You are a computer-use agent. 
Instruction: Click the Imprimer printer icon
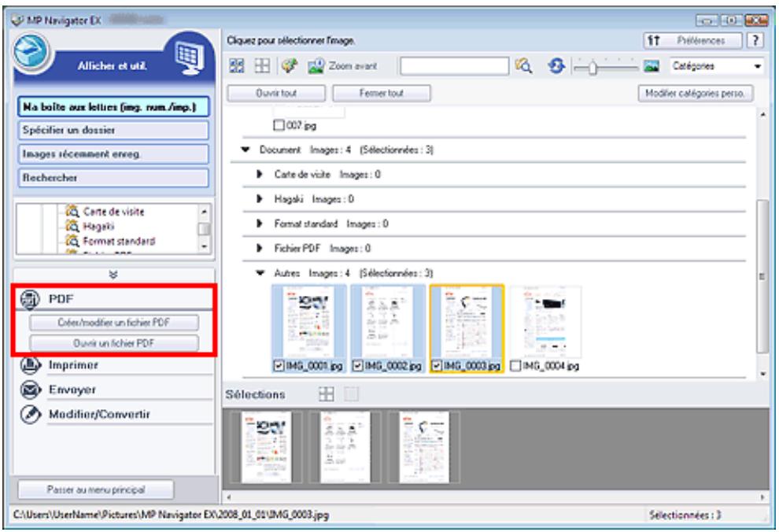tap(31, 365)
